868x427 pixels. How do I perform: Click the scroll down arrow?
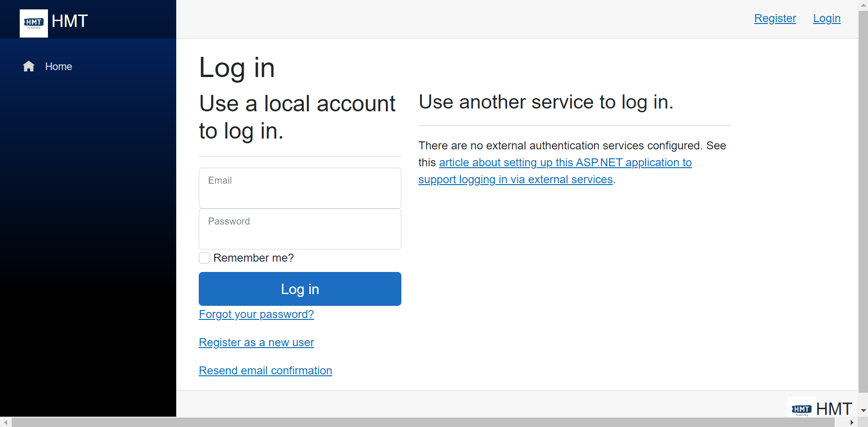(863, 411)
